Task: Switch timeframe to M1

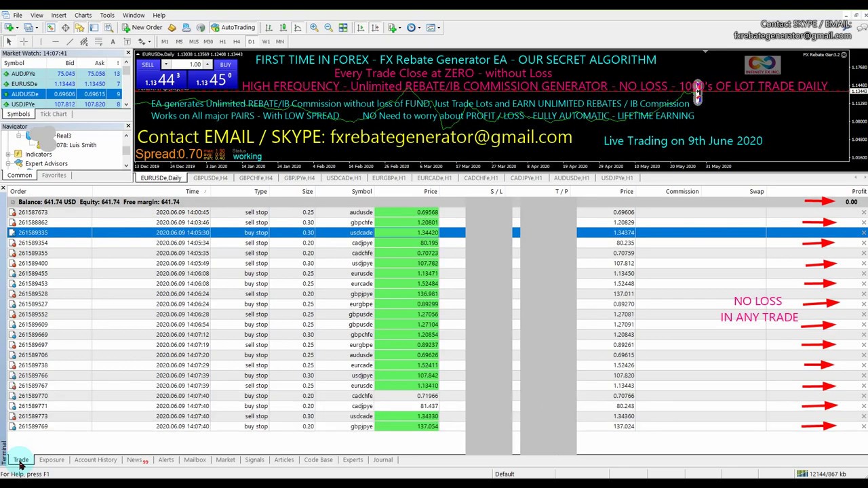Action: click(x=165, y=42)
